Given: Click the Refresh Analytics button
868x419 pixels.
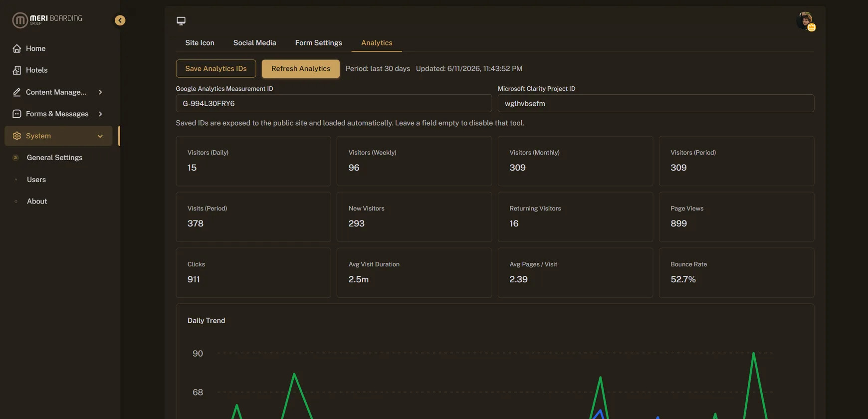Looking at the screenshot, I should tap(301, 69).
